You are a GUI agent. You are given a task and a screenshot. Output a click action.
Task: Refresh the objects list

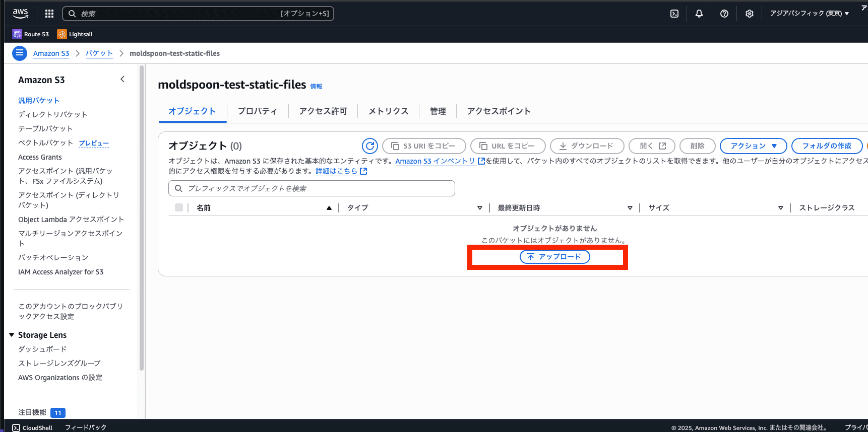click(370, 146)
